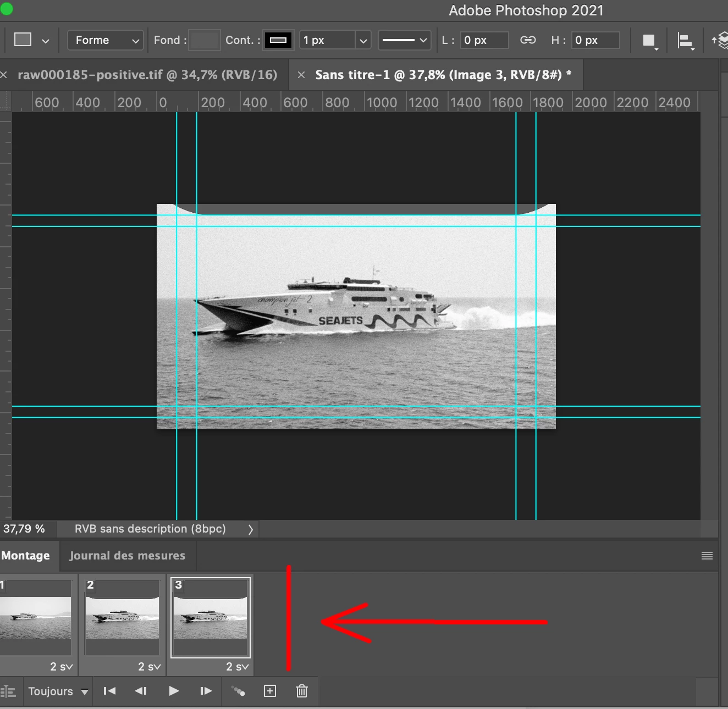The height and width of the screenshot is (709, 728).
Task: Open the Forme tool mode dropdown
Action: coord(106,40)
